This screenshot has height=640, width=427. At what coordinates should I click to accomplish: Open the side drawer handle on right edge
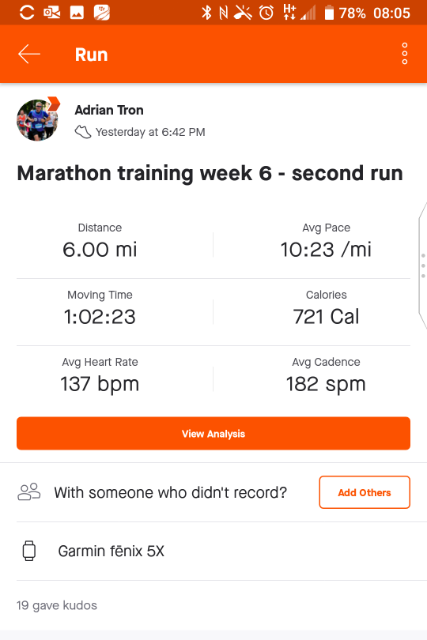pos(423,265)
